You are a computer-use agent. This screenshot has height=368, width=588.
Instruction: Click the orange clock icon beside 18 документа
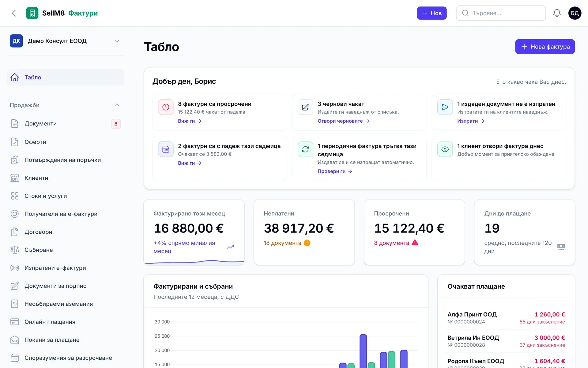pos(307,243)
